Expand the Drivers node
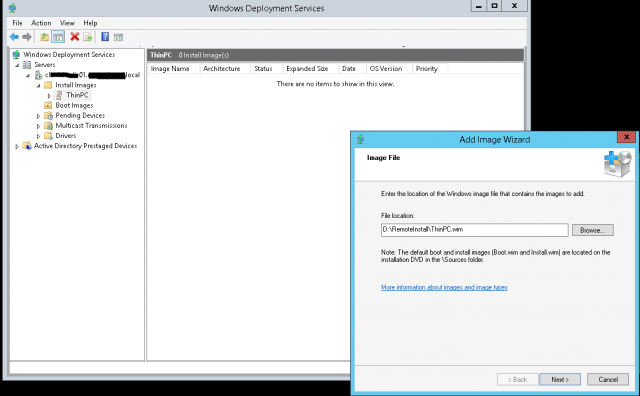This screenshot has width=640, height=396. point(39,136)
